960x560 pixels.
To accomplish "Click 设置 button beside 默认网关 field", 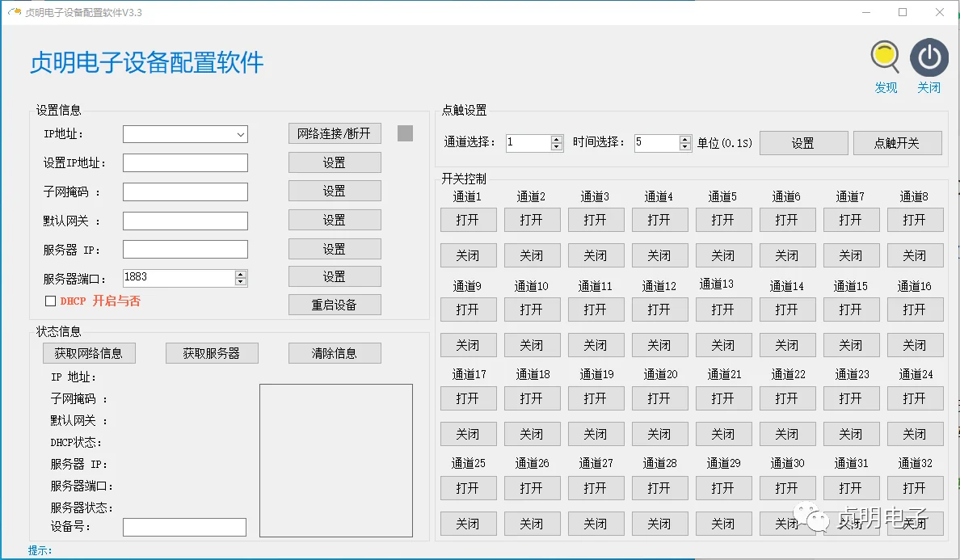I will tap(335, 220).
